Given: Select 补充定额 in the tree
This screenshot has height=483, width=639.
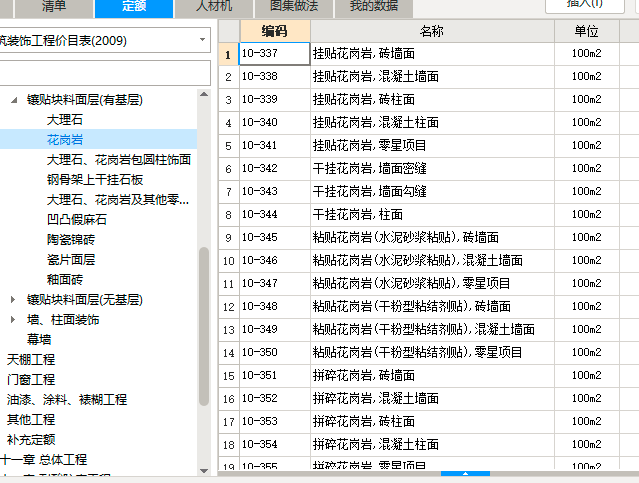Looking at the screenshot, I should 31,439.
